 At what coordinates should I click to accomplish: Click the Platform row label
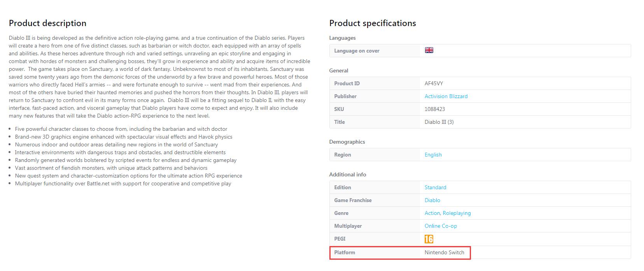coord(344,252)
